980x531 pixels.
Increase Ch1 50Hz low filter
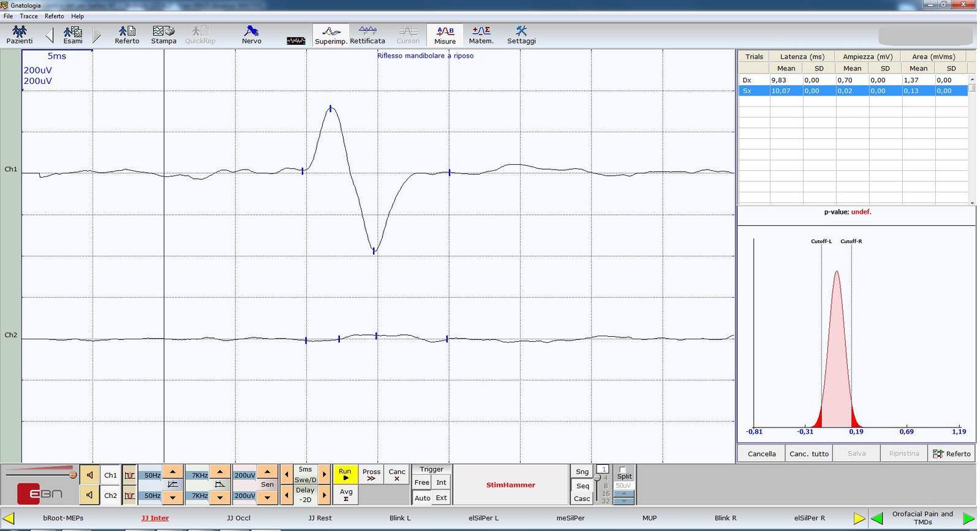point(173,472)
